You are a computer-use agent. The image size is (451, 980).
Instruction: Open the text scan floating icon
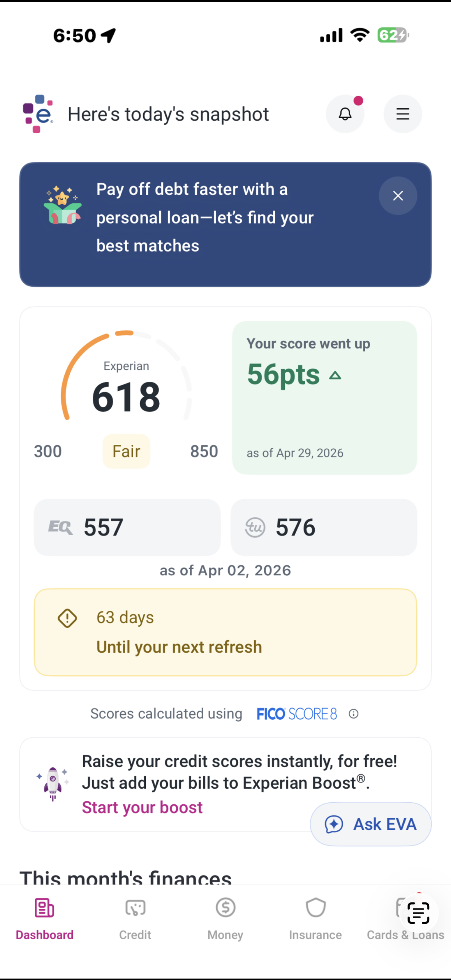point(418,913)
